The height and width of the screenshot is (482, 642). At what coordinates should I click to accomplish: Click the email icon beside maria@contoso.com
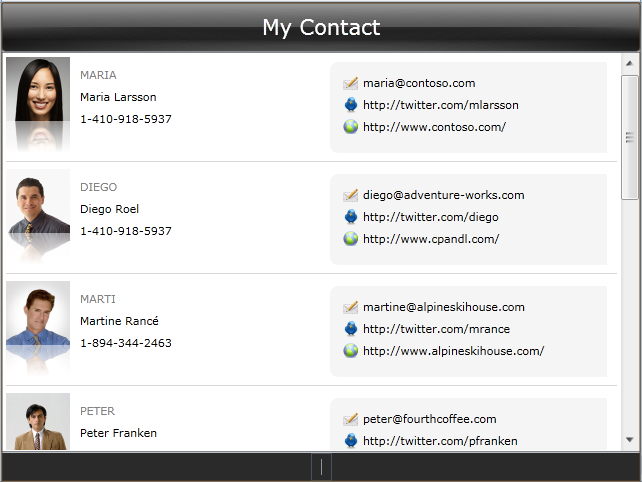point(350,83)
